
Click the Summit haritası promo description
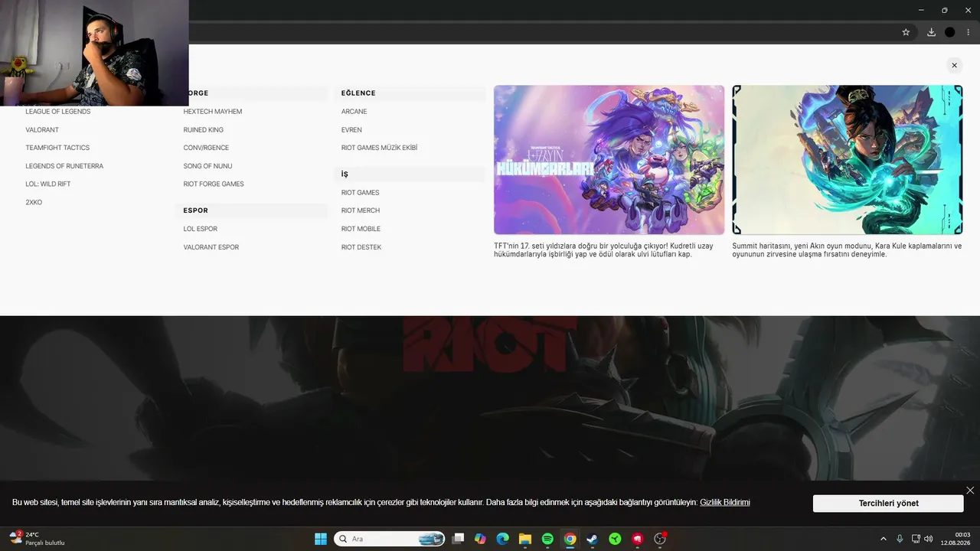(847, 250)
